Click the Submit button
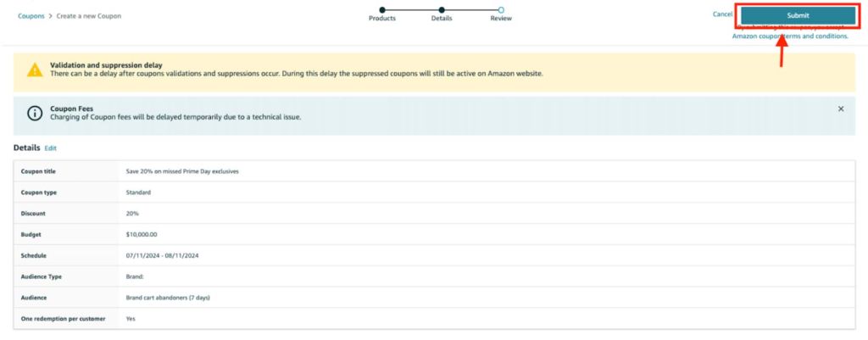Viewport: 868px width, 340px height. 798,15
